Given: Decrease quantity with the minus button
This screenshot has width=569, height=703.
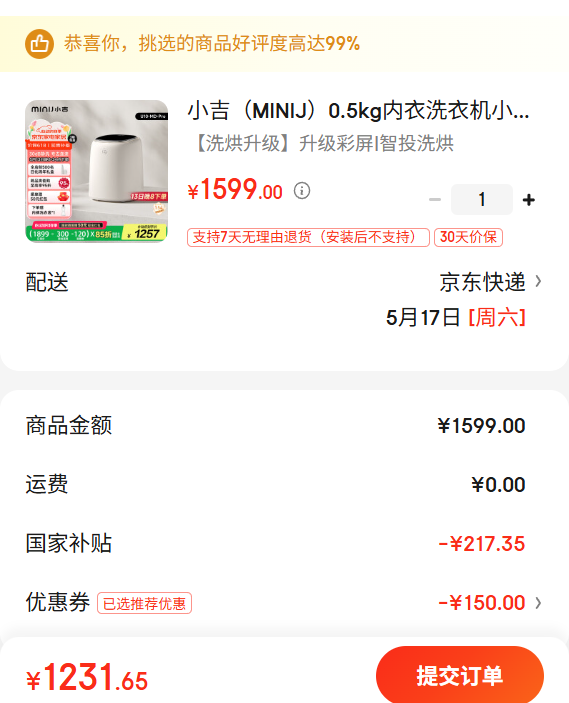Looking at the screenshot, I should 434,200.
